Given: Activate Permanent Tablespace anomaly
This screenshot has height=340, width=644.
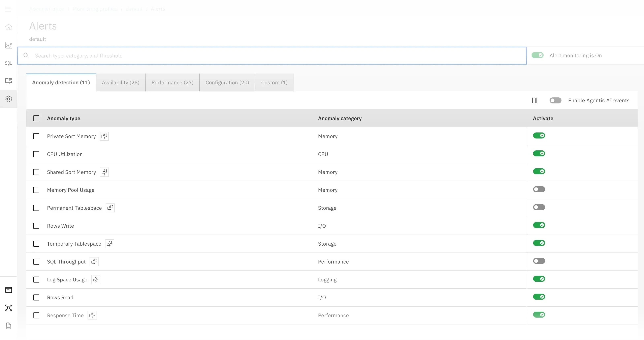Looking at the screenshot, I should [539, 207].
